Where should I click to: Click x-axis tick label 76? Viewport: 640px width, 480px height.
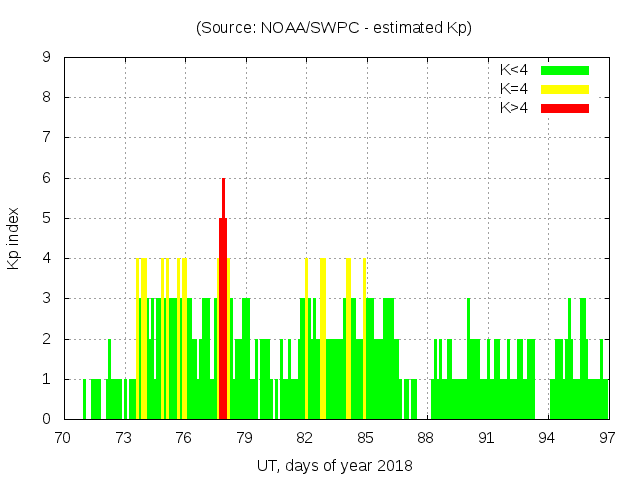pos(184,437)
